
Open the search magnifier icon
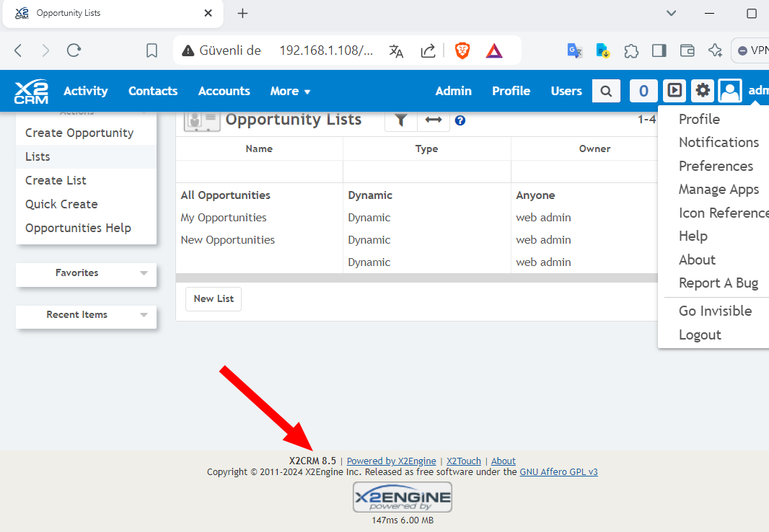[606, 91]
